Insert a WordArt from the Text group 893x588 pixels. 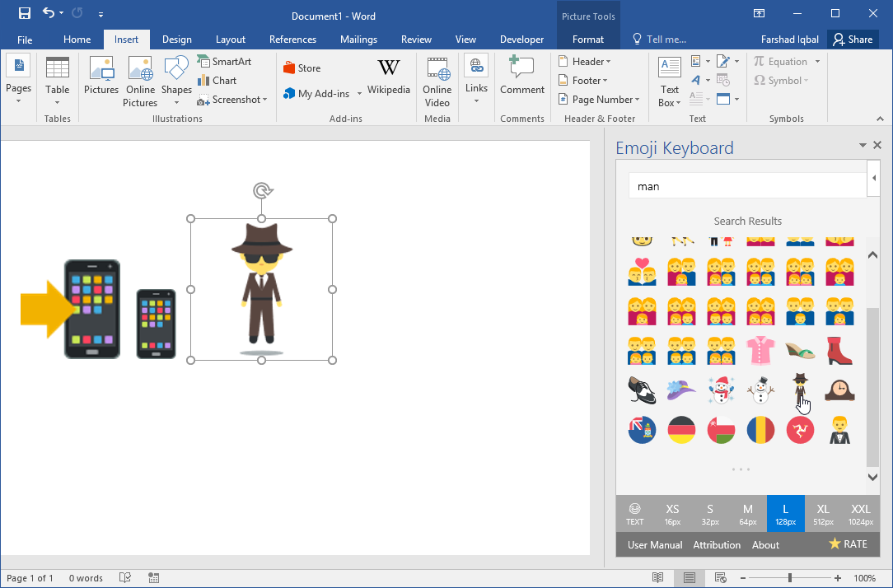click(695, 80)
